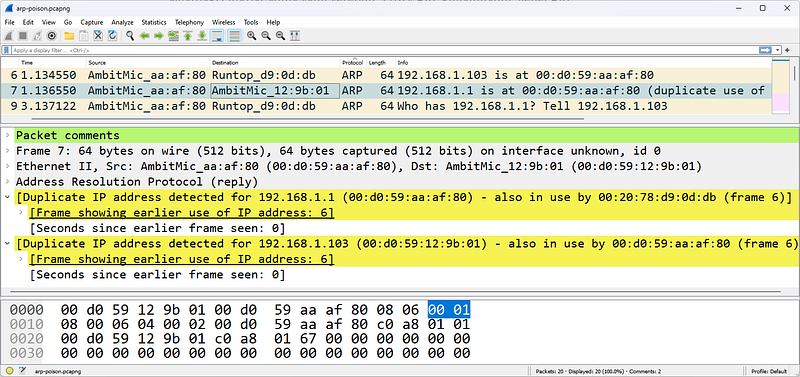Screen dimensions: 800x377
Task: Open capture file properties pencil icon
Action: tap(22, 371)
